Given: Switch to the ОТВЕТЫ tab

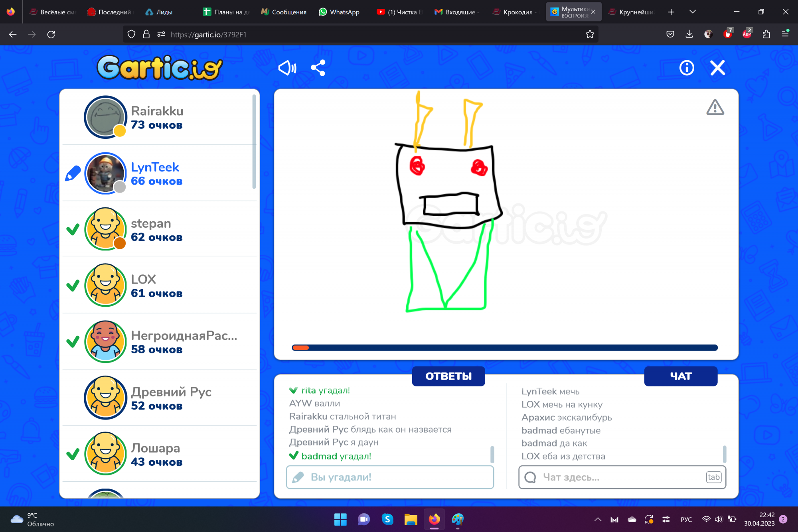Looking at the screenshot, I should pos(448,376).
